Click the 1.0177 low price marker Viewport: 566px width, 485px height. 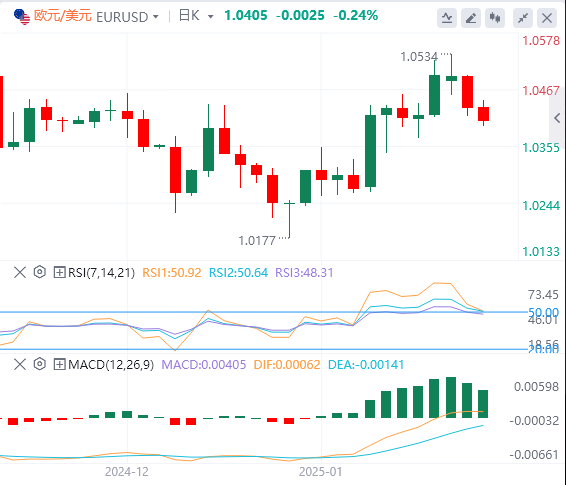(x=257, y=241)
